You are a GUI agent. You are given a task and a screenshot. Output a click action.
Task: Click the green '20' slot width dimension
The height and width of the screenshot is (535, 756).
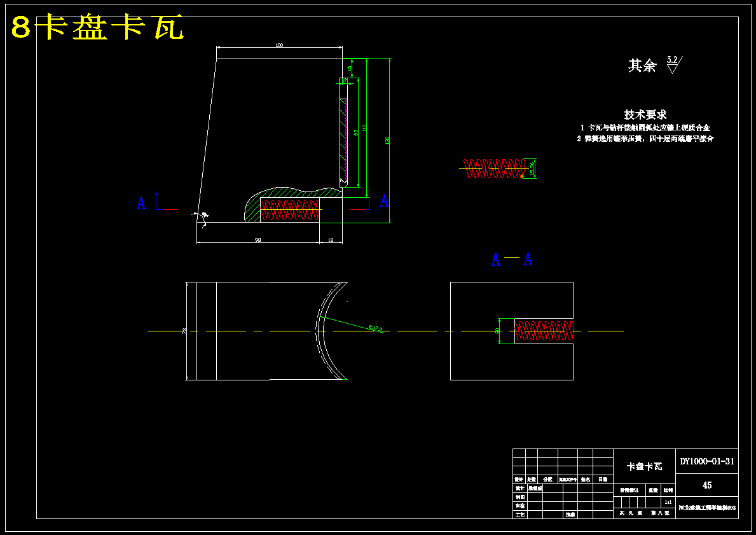click(497, 331)
